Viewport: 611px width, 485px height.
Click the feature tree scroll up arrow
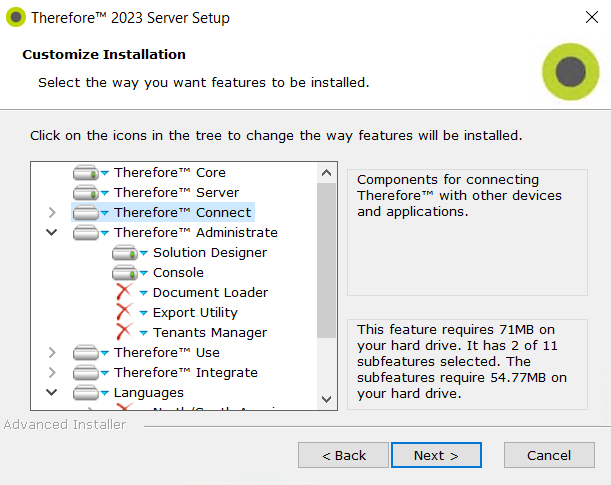pyautogui.click(x=327, y=173)
